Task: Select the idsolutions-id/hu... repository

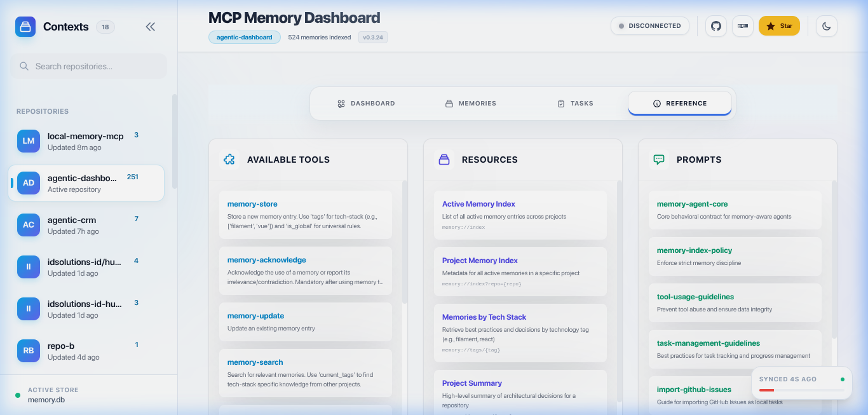Action: point(86,267)
